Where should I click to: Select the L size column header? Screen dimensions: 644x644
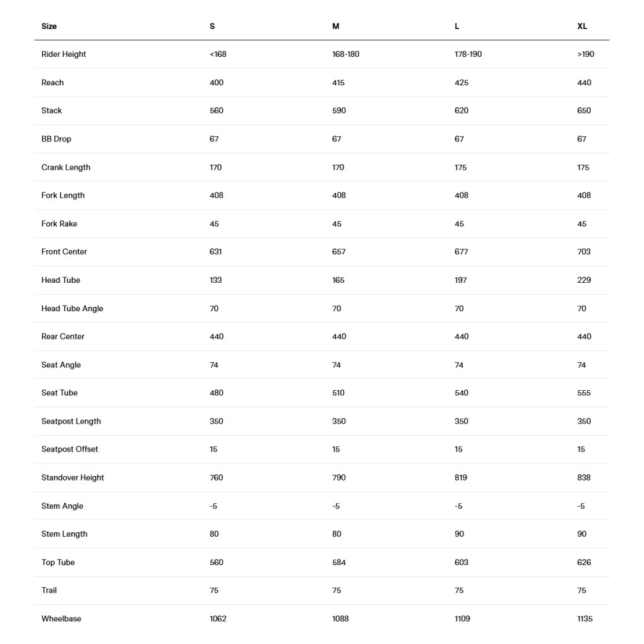click(x=457, y=27)
